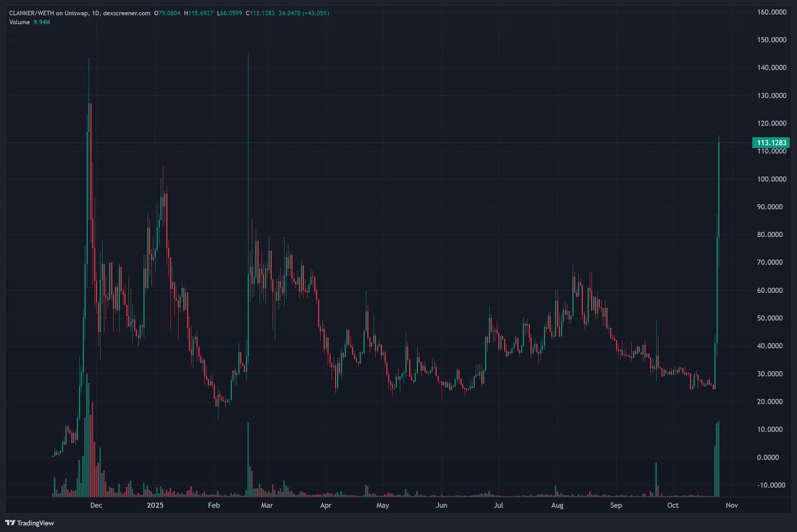
Task: Select the Aug marker on the date axis
Action: [557, 505]
